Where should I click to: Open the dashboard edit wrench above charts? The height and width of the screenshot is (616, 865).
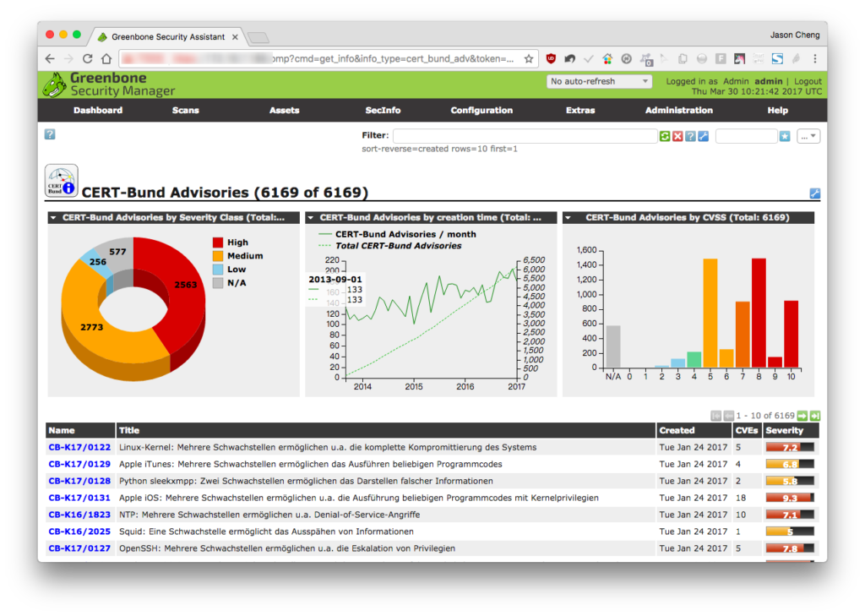coord(815,194)
